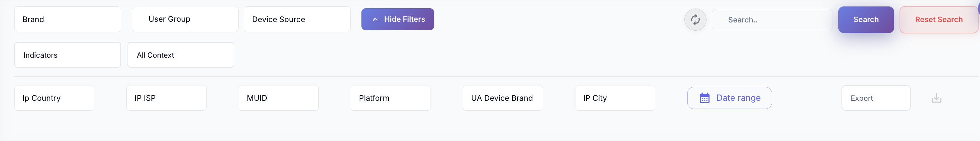980x141 pixels.
Task: Open the Brand filter dropdown
Action: [68, 19]
